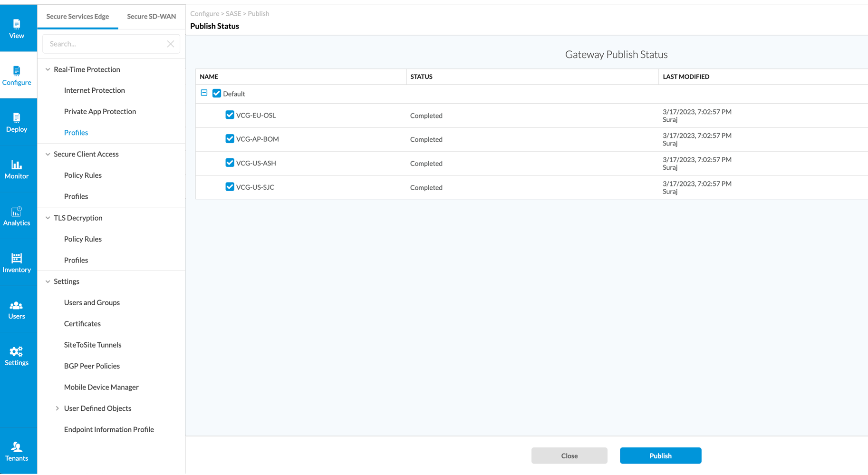Click the Close button
Viewport: 868px width, 475px height.
569,455
